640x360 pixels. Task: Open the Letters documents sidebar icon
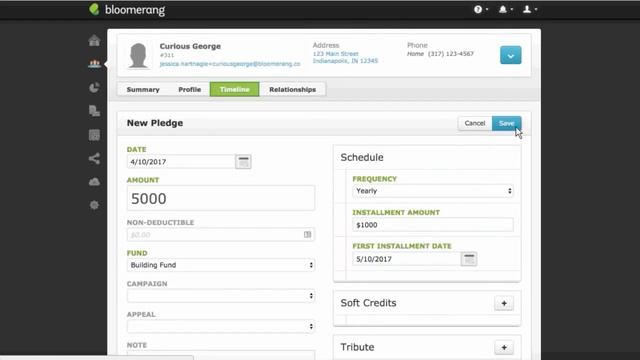pyautogui.click(x=94, y=111)
